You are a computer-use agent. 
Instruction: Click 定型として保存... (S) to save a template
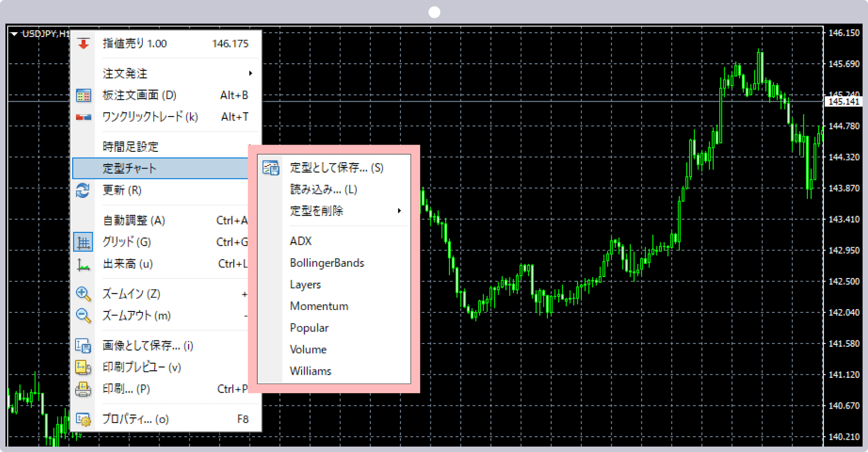[336, 168]
